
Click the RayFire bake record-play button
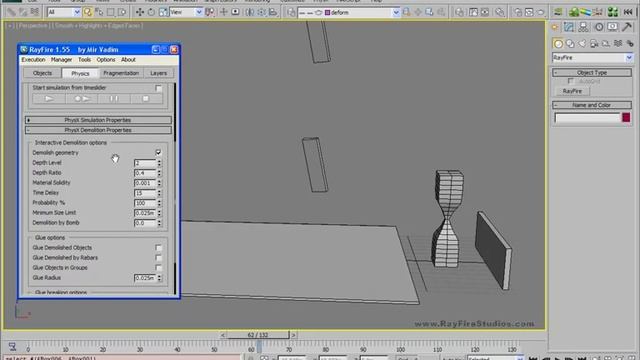click(x=81, y=99)
